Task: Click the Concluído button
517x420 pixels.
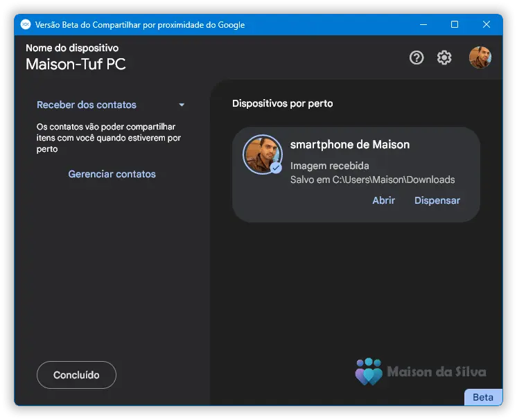Action: (76, 375)
